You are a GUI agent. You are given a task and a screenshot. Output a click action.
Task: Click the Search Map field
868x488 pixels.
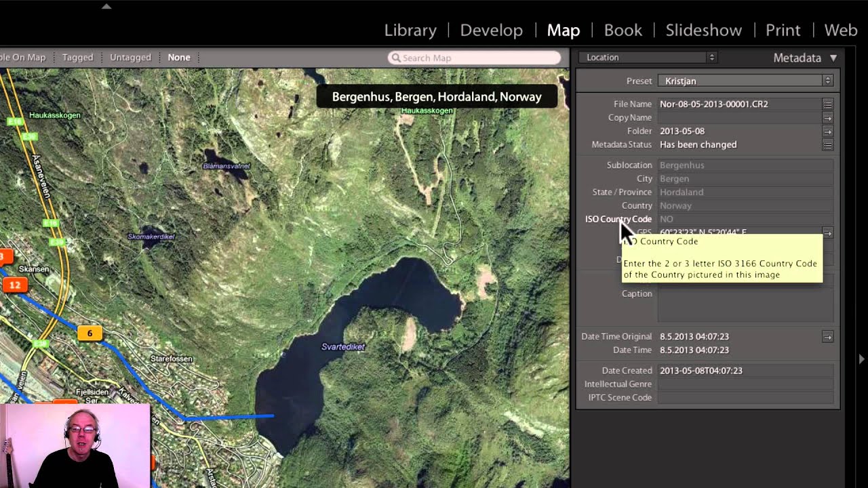coord(475,58)
